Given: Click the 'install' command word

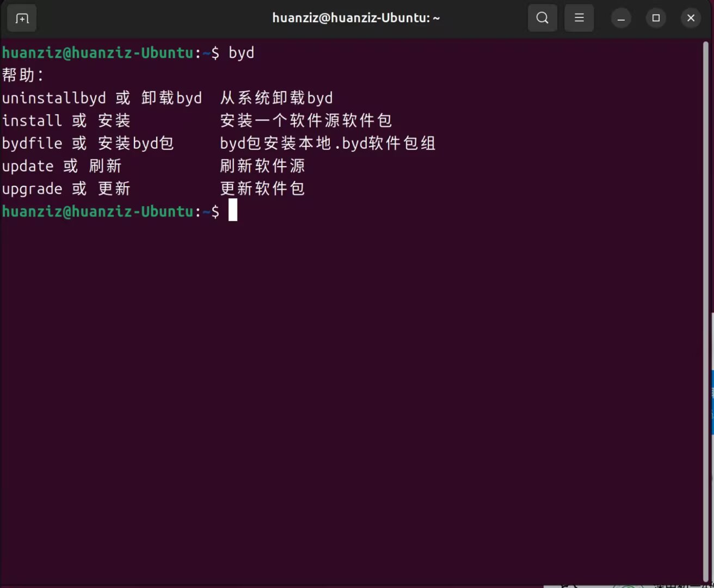Looking at the screenshot, I should click(x=32, y=121).
